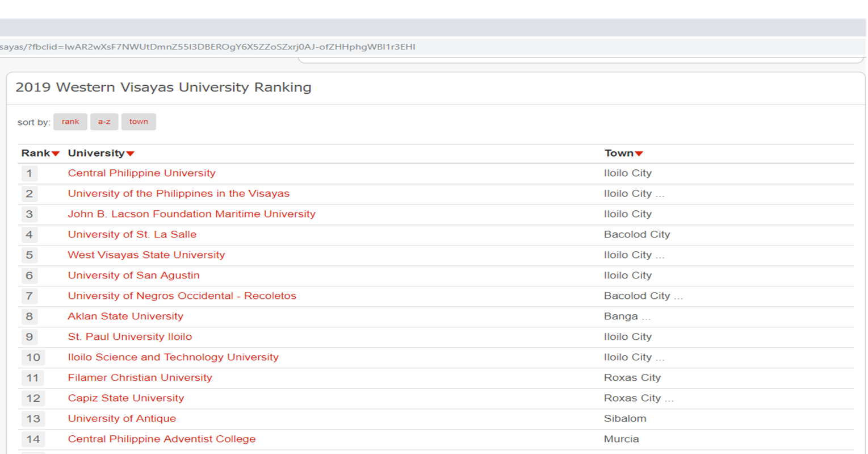This screenshot has height=454, width=868.
Task: Click Iloilo City town in Central Philippine University row
Action: pyautogui.click(x=628, y=173)
